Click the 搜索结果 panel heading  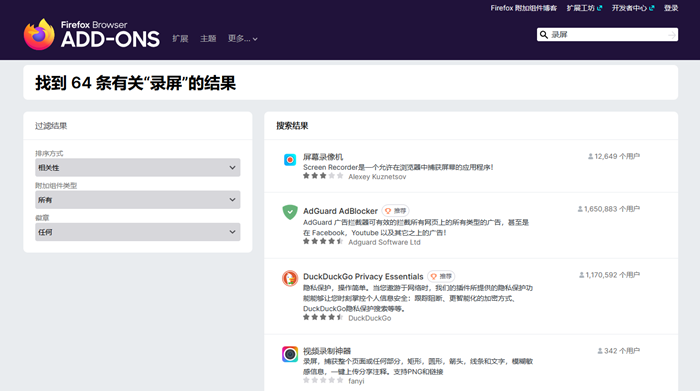tap(292, 126)
